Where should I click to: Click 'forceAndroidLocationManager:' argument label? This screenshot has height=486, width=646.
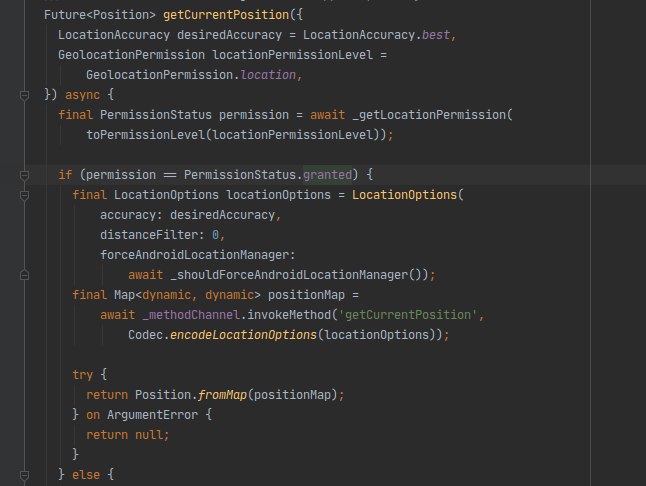(198, 255)
